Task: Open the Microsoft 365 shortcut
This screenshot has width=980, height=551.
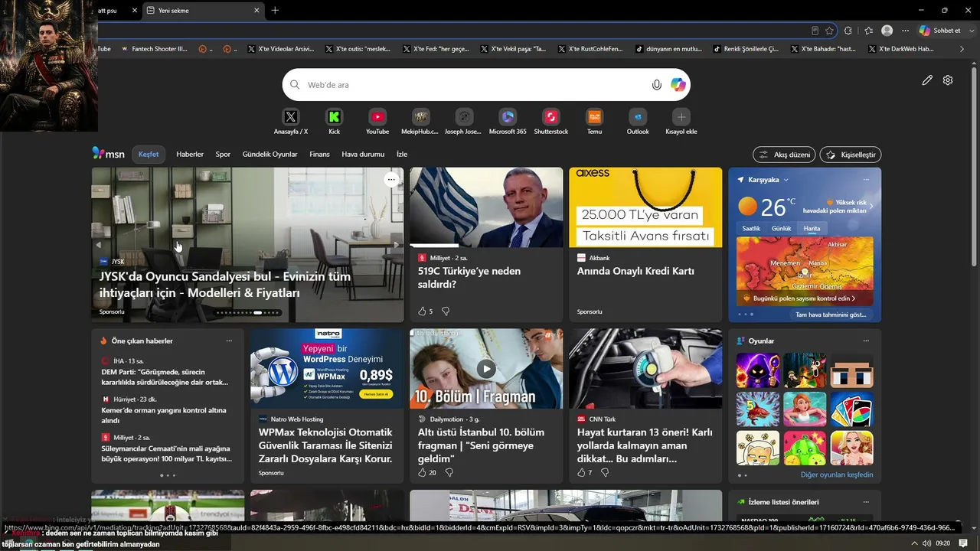Action: 508,121
